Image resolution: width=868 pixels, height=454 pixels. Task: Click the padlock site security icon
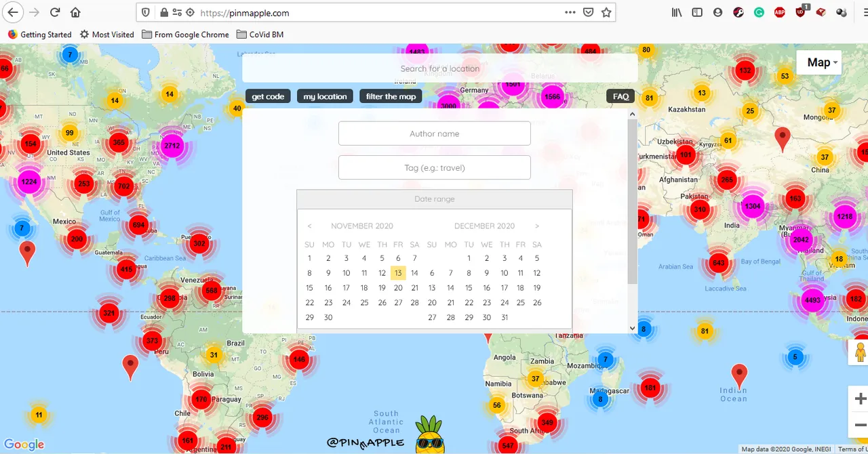(164, 12)
